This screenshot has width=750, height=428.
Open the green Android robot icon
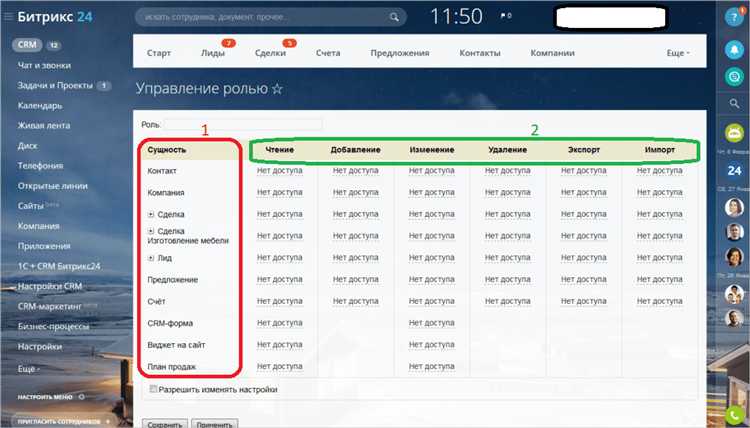click(x=734, y=133)
